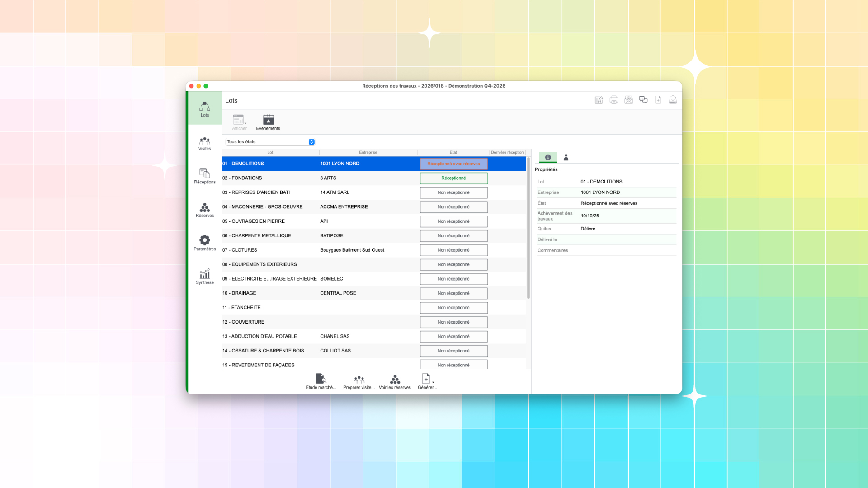This screenshot has width=868, height=488.
Task: Click the IA assistant icon
Action: [599, 100]
